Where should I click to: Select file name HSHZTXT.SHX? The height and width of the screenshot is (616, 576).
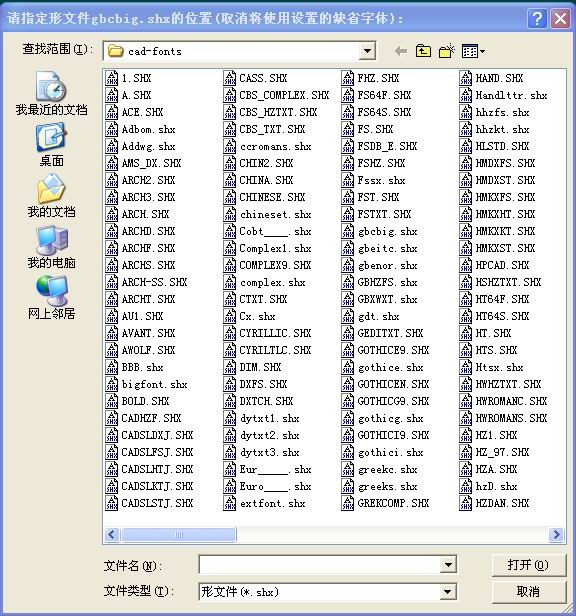click(508, 282)
